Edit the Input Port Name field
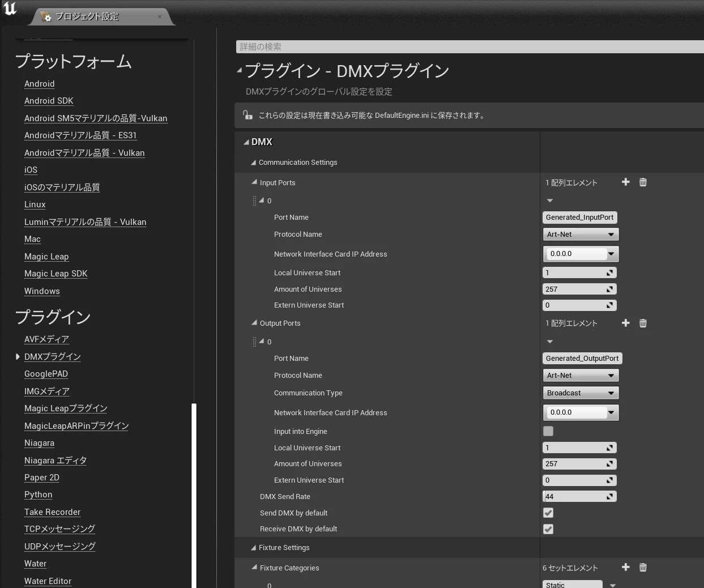Screen dimensions: 704x588 coord(580,218)
